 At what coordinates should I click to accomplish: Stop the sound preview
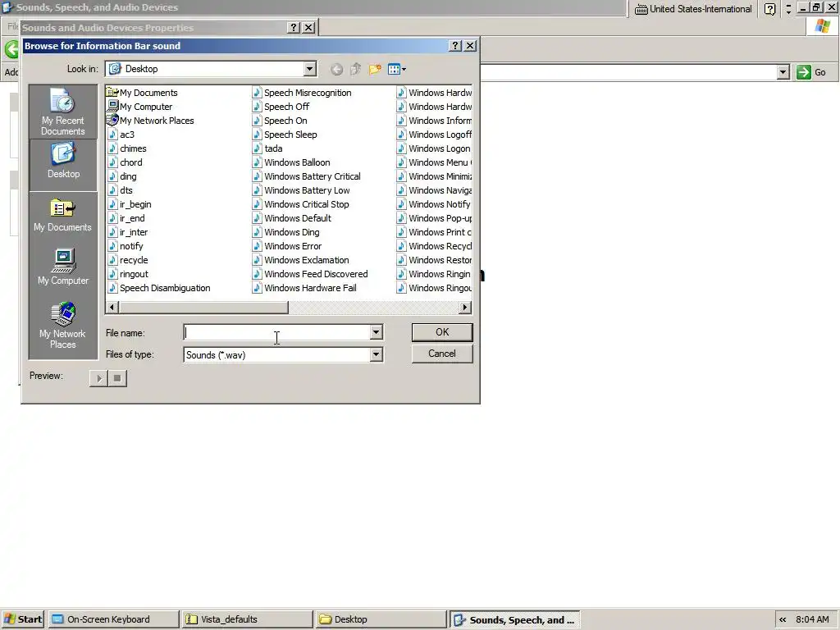(117, 379)
